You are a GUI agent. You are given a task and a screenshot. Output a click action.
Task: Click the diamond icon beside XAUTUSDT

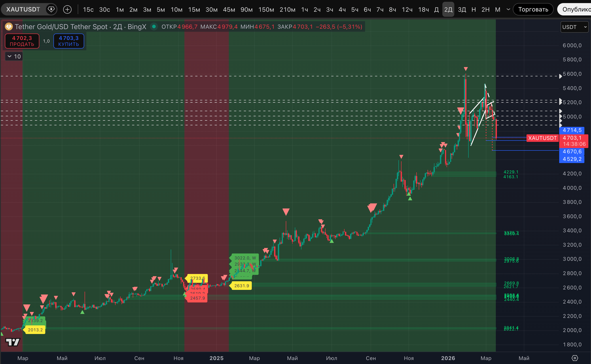click(51, 9)
